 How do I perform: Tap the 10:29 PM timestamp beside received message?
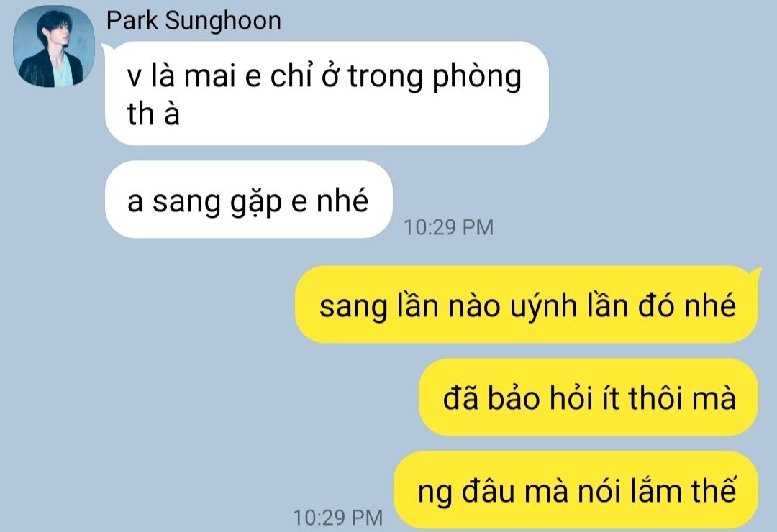(x=448, y=227)
